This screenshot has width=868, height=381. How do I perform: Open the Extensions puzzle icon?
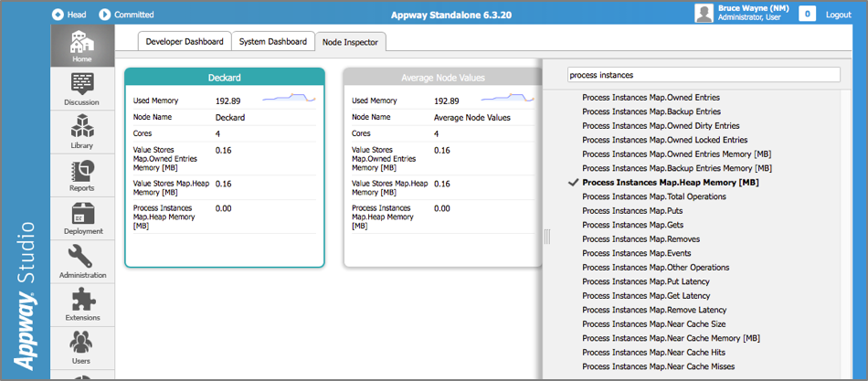pyautogui.click(x=82, y=301)
